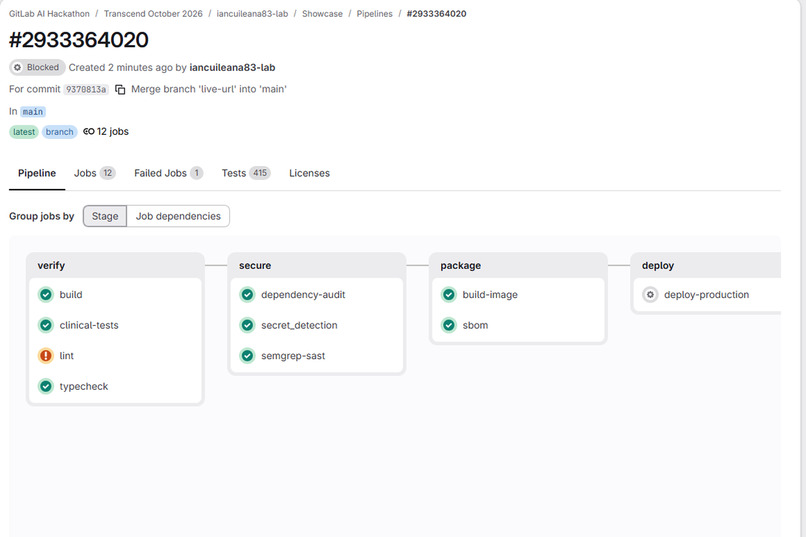This screenshot has height=537, width=806.
Task: Open the Showcase breadcrumb link
Action: coord(322,14)
